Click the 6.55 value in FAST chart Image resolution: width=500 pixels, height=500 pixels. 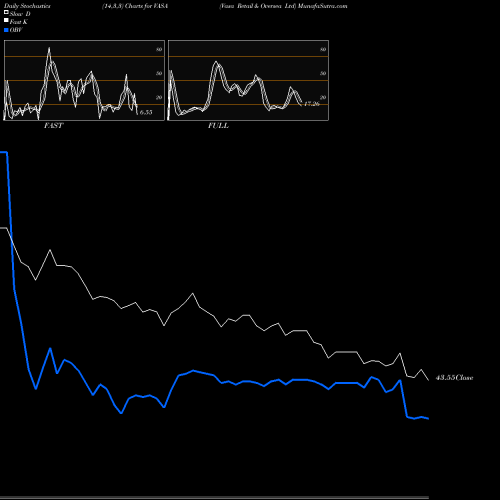pyautogui.click(x=146, y=112)
